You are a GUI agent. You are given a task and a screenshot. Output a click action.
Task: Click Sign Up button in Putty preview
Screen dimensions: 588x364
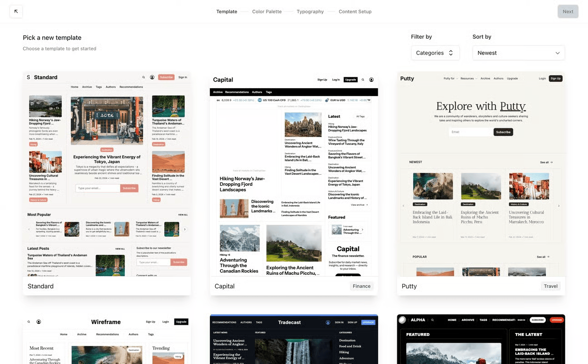tap(556, 78)
